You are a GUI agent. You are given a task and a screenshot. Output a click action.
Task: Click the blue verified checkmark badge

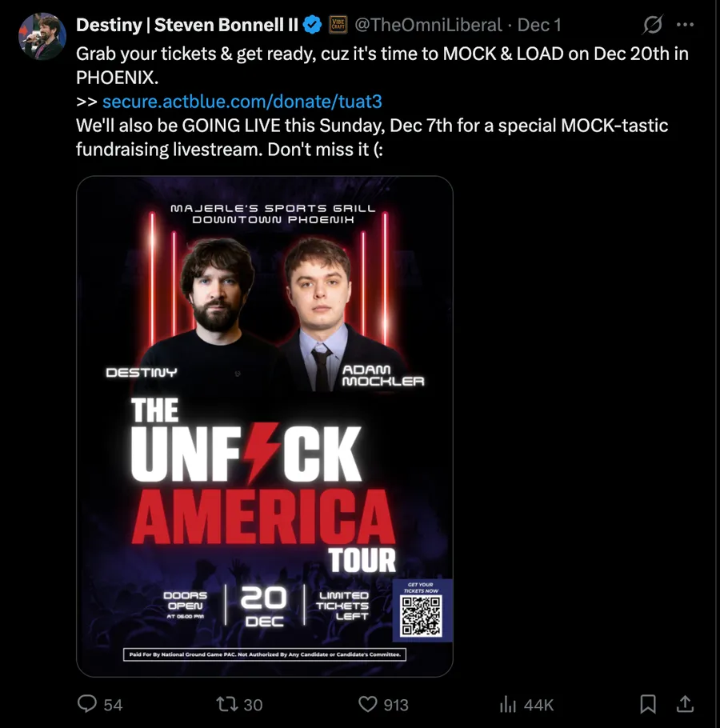tap(312, 25)
